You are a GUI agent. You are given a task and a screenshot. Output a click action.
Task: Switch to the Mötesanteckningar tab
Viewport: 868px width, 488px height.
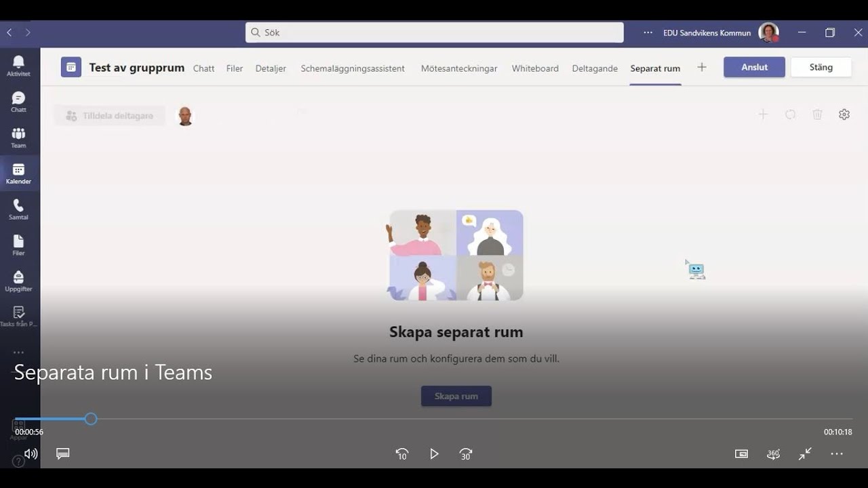459,68
